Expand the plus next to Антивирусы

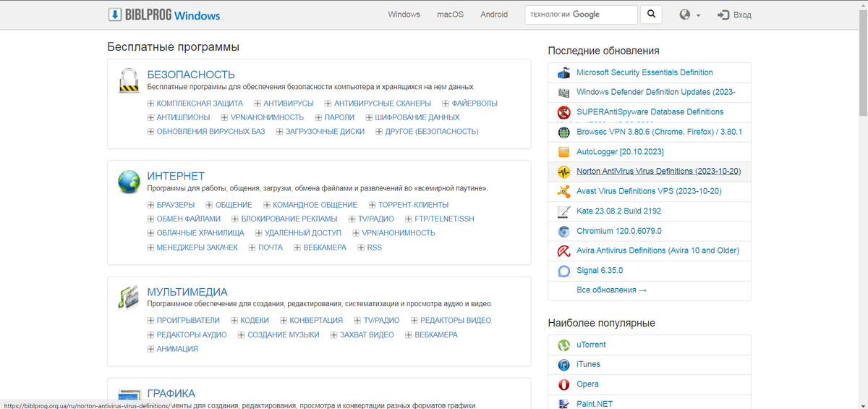[258, 104]
